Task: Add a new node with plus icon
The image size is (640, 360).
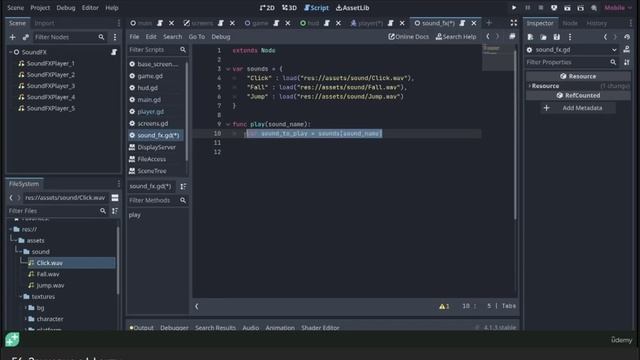Action: tap(13, 37)
